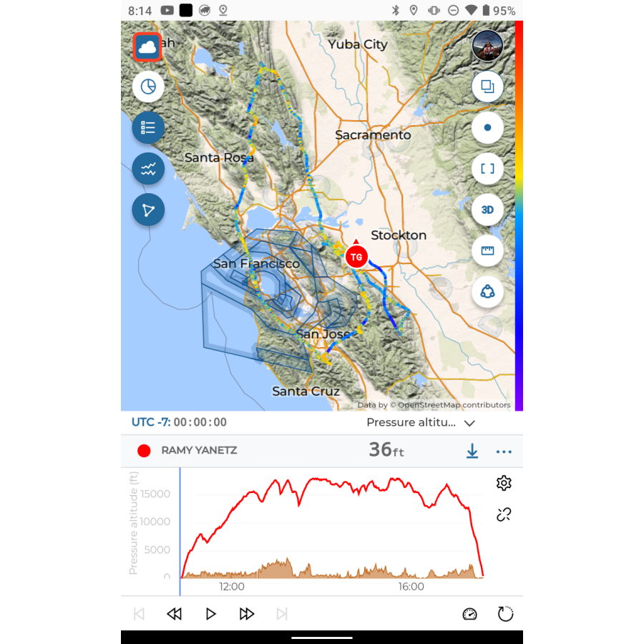Toggle the graph lines chart button

148,169
